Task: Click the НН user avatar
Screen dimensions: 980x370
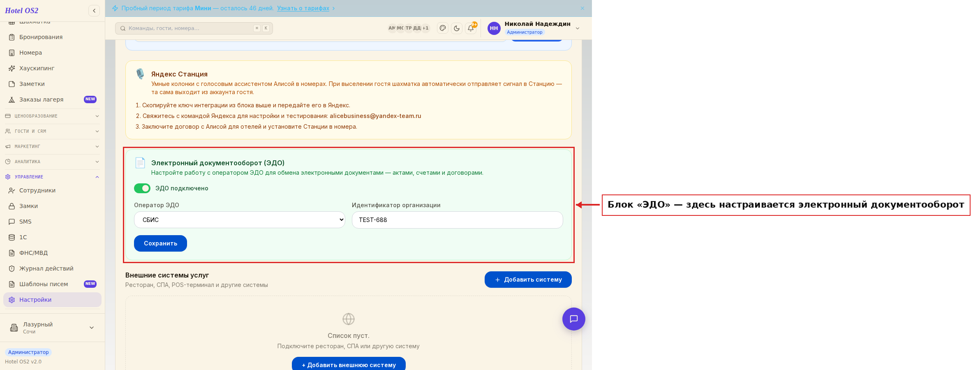Action: tap(494, 28)
